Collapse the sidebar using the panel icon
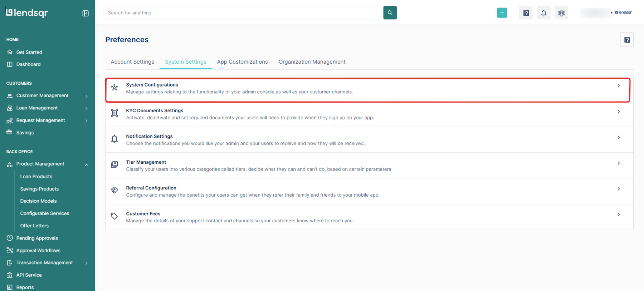This screenshot has width=644, height=291. [86, 13]
